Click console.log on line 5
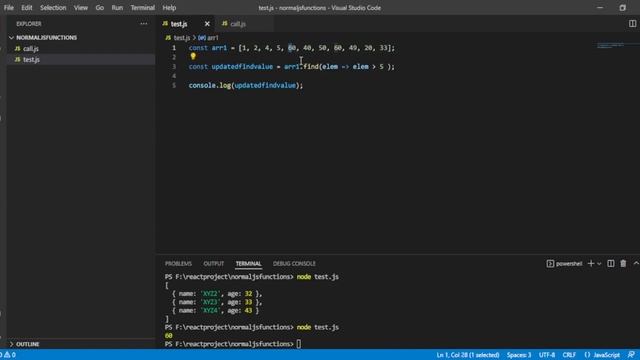The image size is (640, 360). coord(209,85)
